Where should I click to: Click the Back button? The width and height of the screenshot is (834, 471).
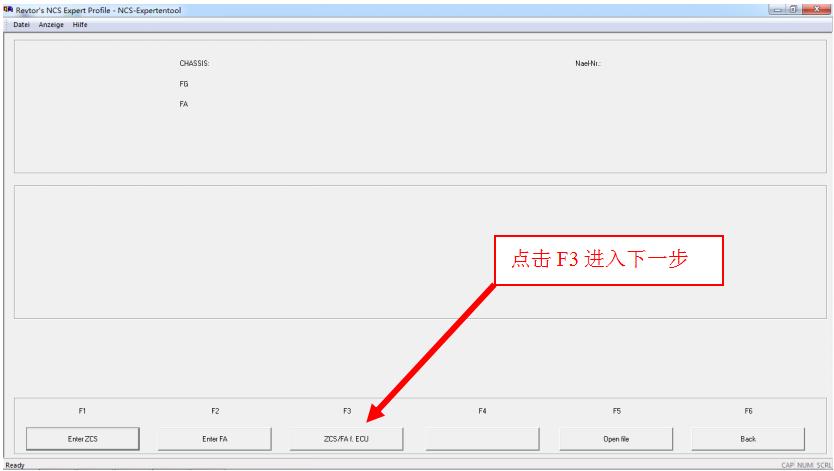748,438
